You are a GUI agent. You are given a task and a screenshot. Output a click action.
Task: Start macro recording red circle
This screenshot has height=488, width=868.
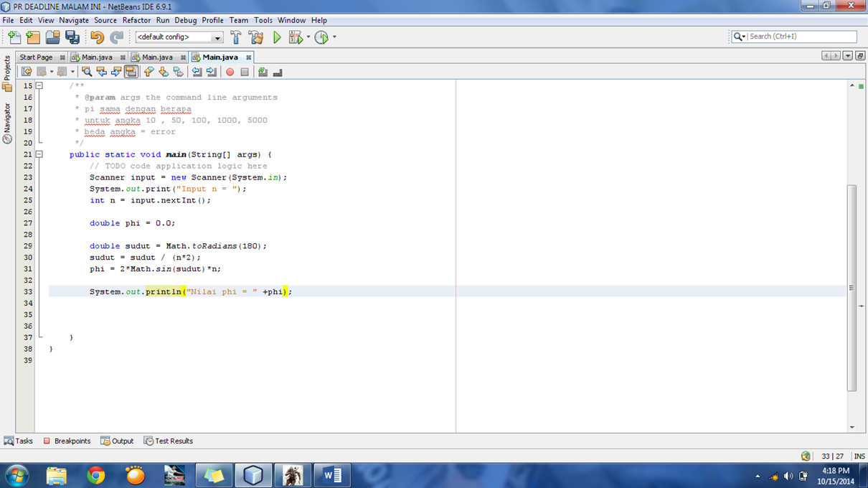click(230, 72)
